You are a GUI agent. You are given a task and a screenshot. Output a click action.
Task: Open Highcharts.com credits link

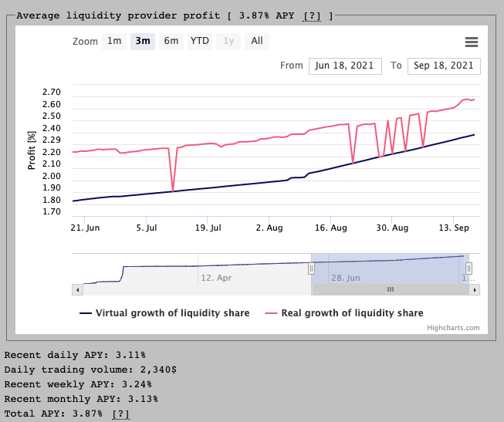pyautogui.click(x=453, y=328)
